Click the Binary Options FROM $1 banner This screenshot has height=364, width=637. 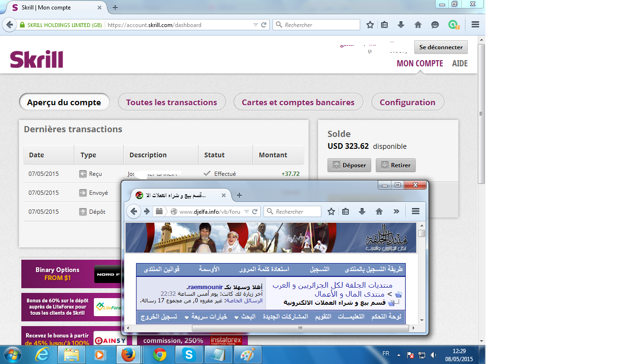click(71, 274)
